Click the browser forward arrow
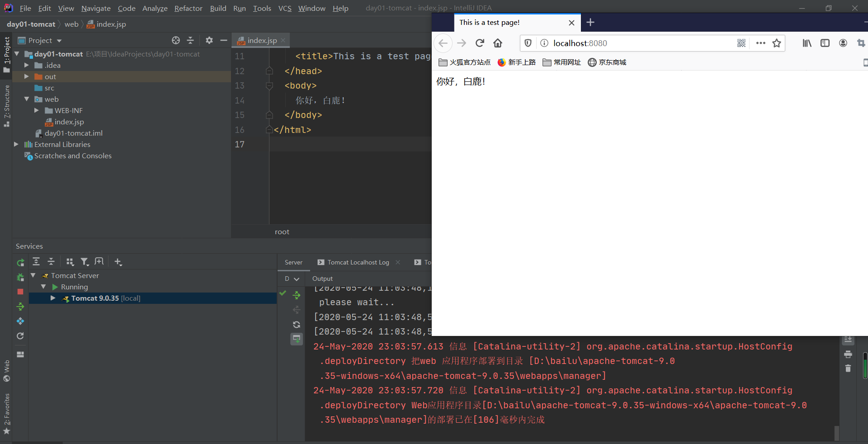Image resolution: width=868 pixels, height=444 pixels. pyautogui.click(x=462, y=43)
